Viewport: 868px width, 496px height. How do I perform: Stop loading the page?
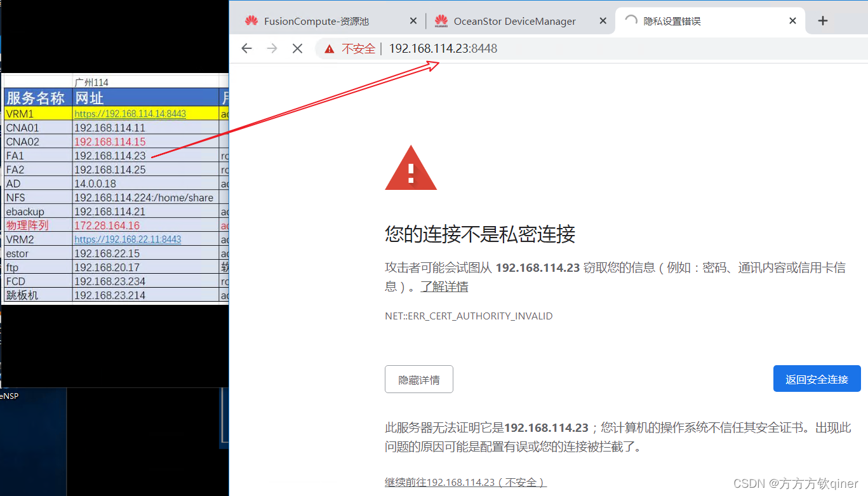[x=297, y=48]
